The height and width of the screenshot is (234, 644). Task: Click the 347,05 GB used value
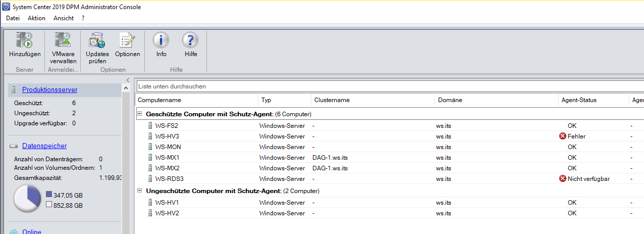point(68,195)
